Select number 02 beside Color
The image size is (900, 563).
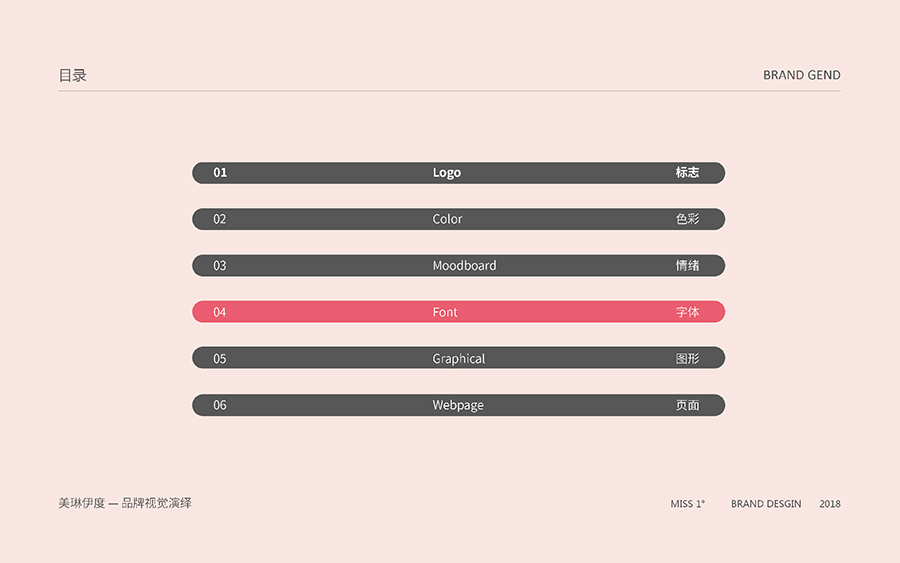pyautogui.click(x=220, y=219)
